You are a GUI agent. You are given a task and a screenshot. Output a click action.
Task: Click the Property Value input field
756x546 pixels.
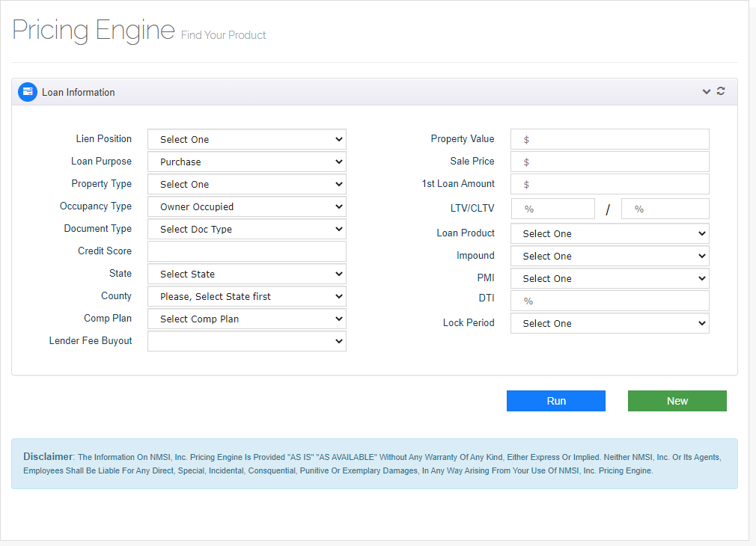click(x=610, y=139)
